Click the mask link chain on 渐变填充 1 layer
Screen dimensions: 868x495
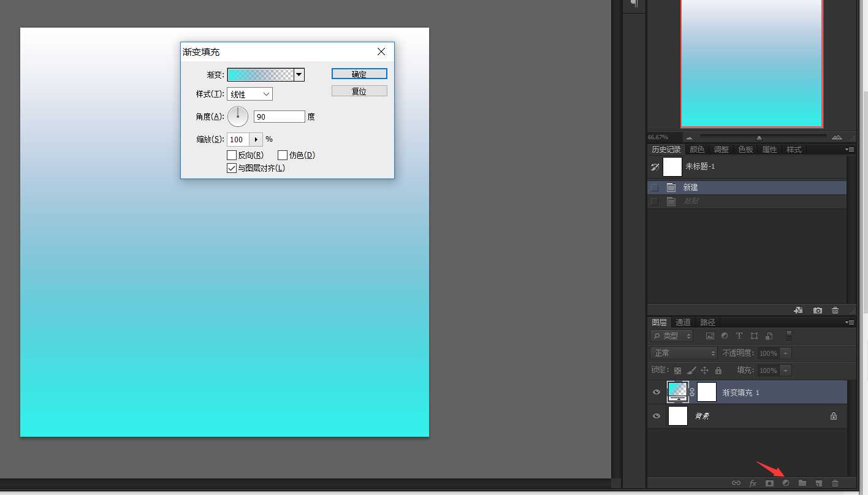pyautogui.click(x=692, y=392)
